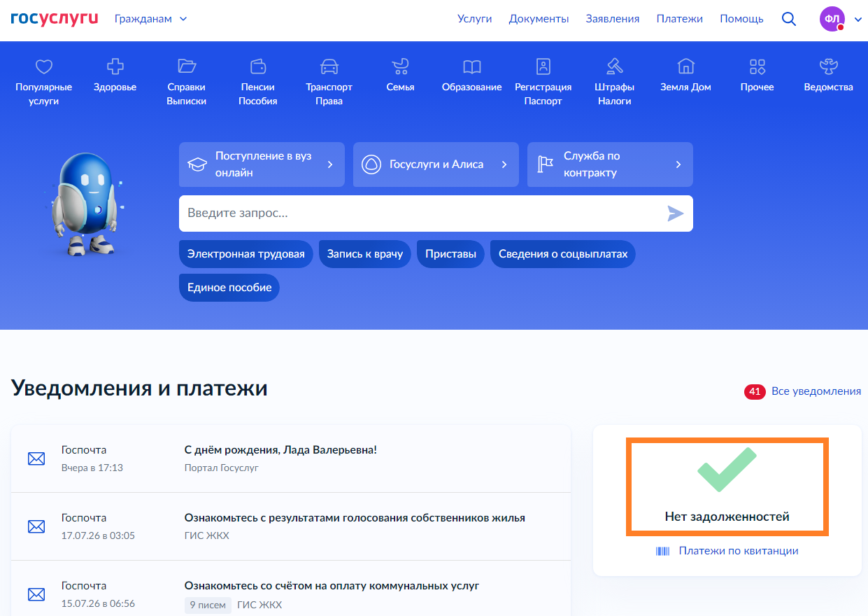Click the Запись к врачу quick button
Screen dimensions: 868x616
(365, 254)
